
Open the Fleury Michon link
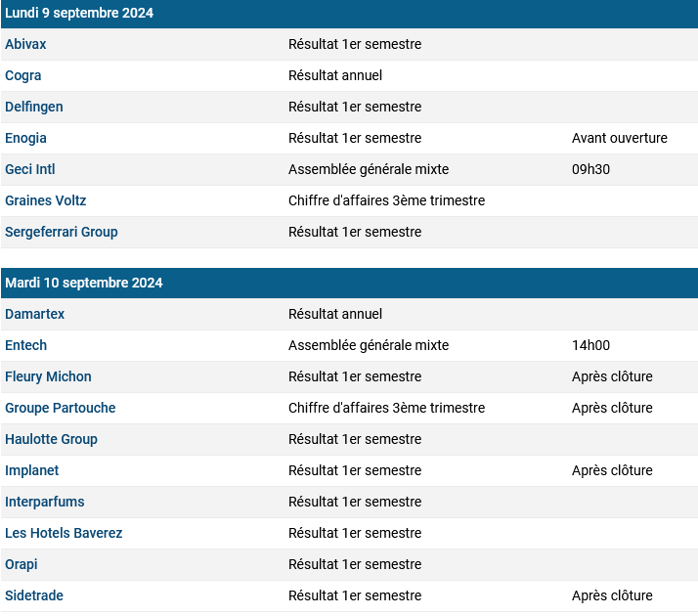click(x=48, y=376)
